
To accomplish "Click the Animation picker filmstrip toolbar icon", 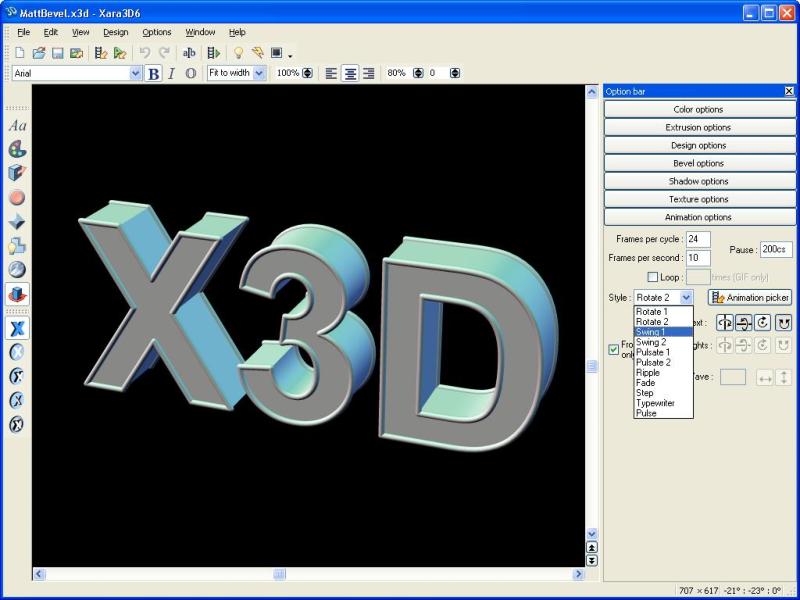I will tap(101, 53).
